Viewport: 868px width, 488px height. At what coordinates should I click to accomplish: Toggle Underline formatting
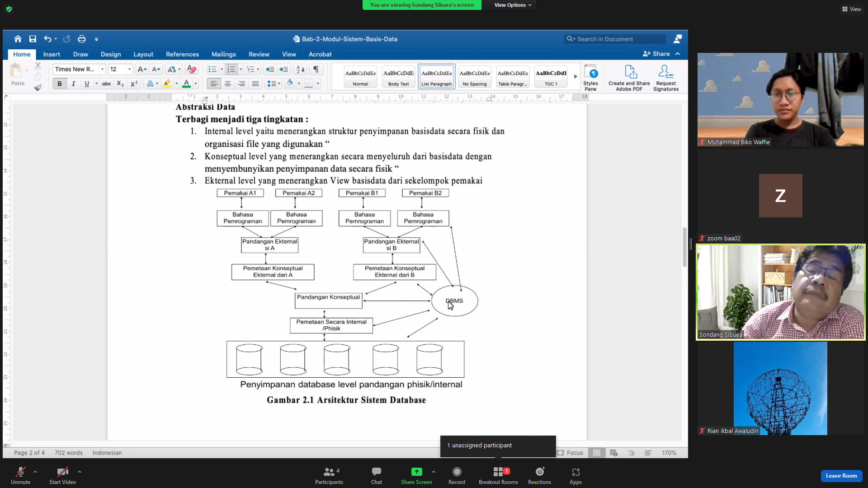click(x=87, y=84)
